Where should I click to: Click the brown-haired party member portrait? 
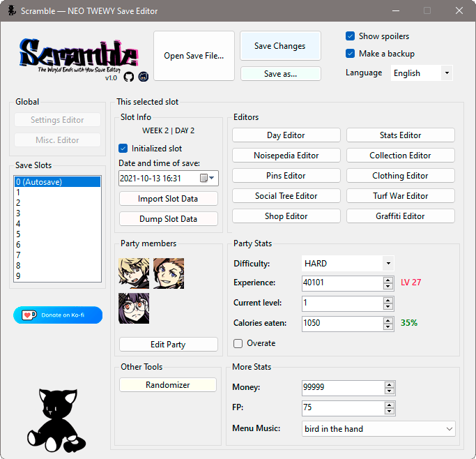pos(169,273)
